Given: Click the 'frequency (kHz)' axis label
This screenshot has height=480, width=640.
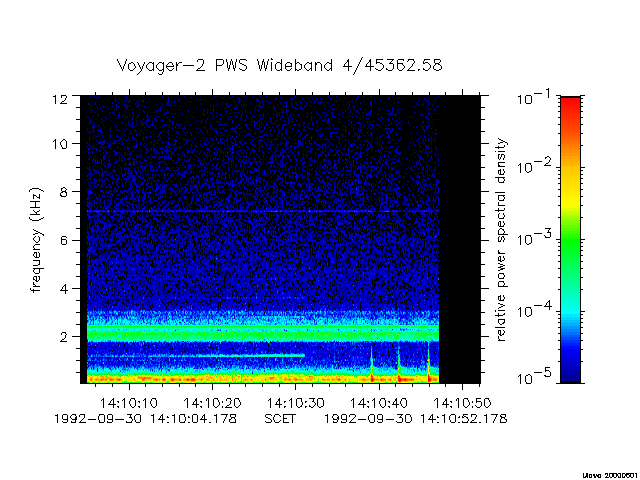Looking at the screenshot, I should (x=36, y=240).
